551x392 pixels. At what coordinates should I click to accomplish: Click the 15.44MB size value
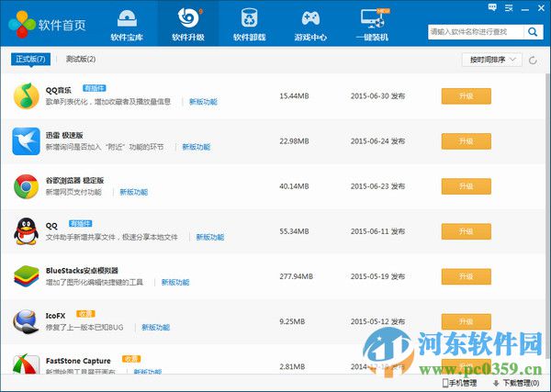pyautogui.click(x=294, y=95)
